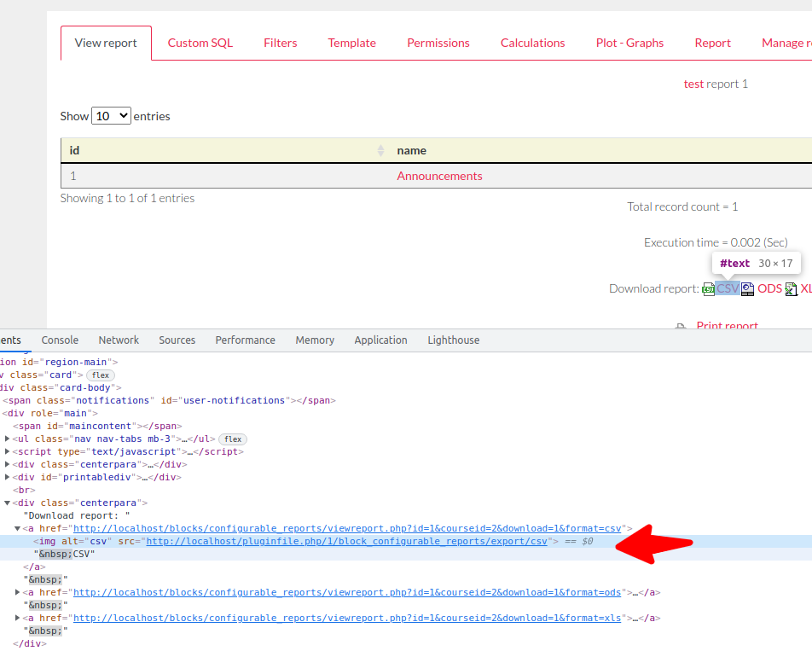
Task: Toggle the flex badge on nav-tabs ul
Action: click(233, 439)
